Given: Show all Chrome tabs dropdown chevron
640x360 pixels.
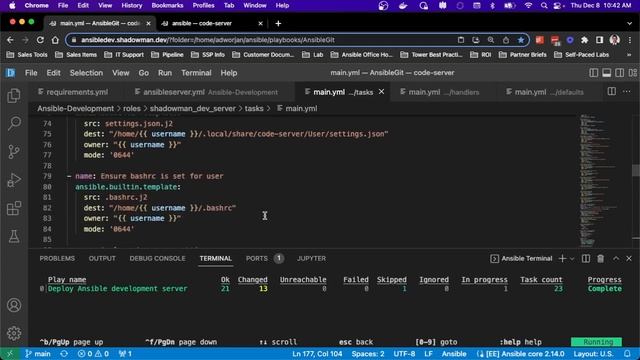Looking at the screenshot, I should [629, 23].
